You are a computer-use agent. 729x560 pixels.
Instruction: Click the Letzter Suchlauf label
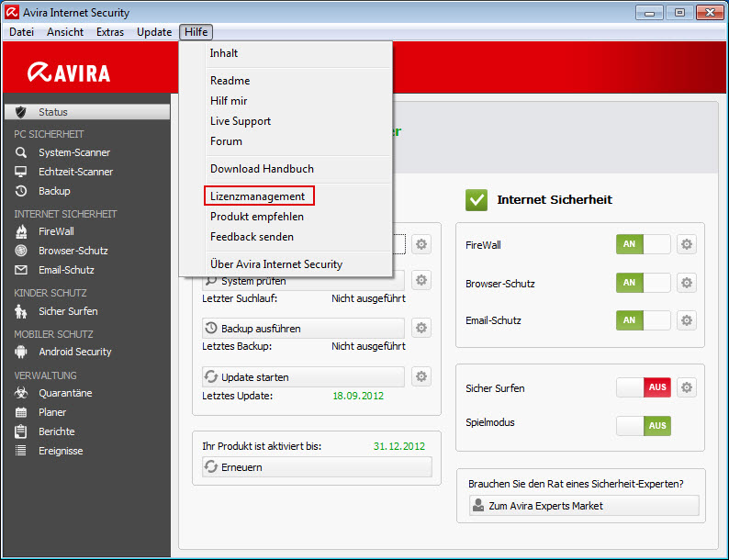coord(240,299)
